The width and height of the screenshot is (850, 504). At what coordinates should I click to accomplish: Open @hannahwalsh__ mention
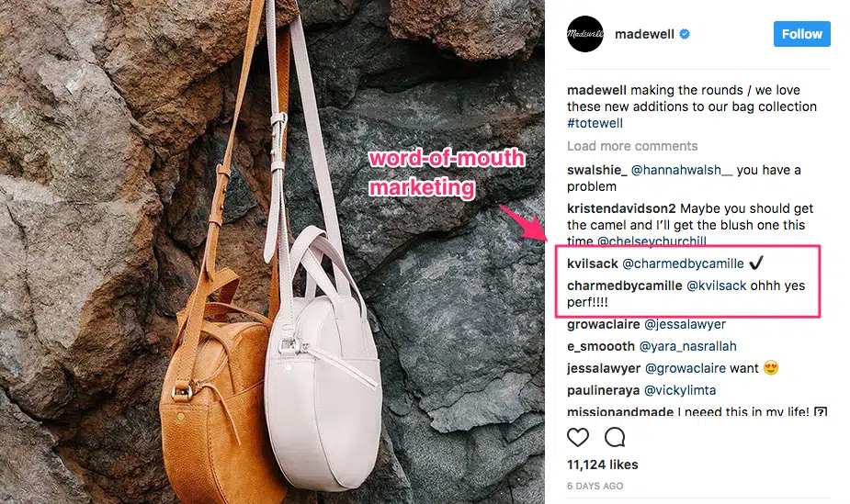pos(682,170)
